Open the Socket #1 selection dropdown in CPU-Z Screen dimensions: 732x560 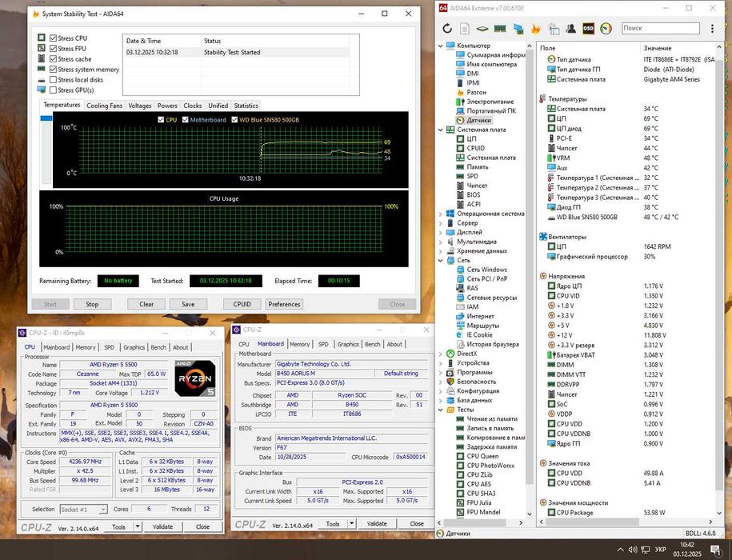83,509
